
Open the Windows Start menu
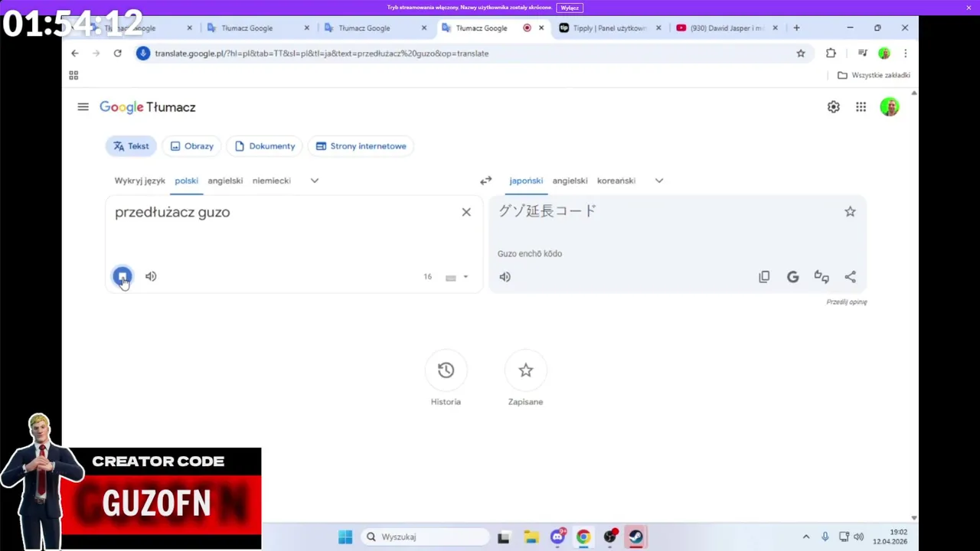point(345,536)
